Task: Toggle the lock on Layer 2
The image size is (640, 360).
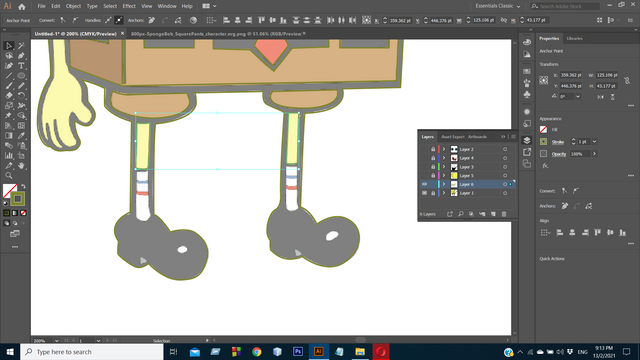Action: tap(433, 149)
